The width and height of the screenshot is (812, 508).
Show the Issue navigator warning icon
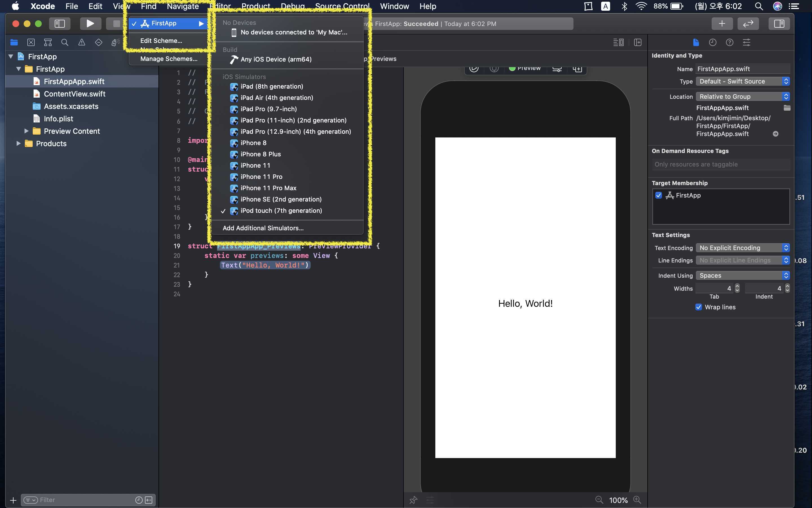[81, 42]
